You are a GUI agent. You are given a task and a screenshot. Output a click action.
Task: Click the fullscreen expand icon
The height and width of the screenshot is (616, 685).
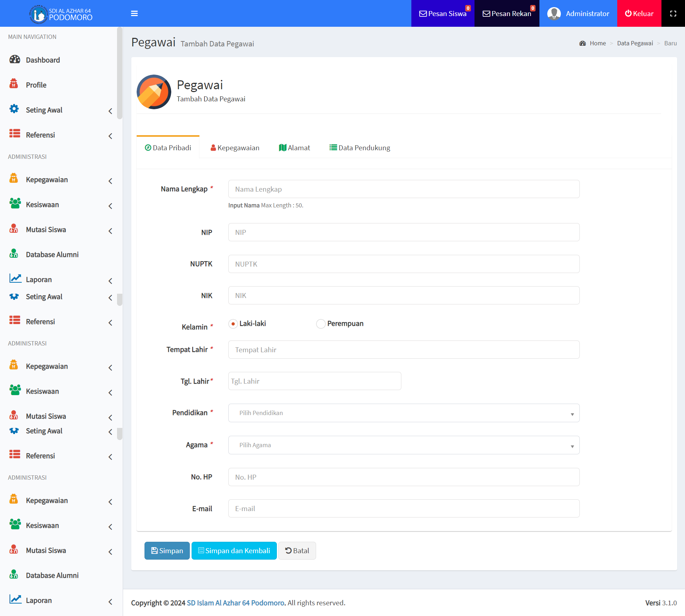coord(673,14)
